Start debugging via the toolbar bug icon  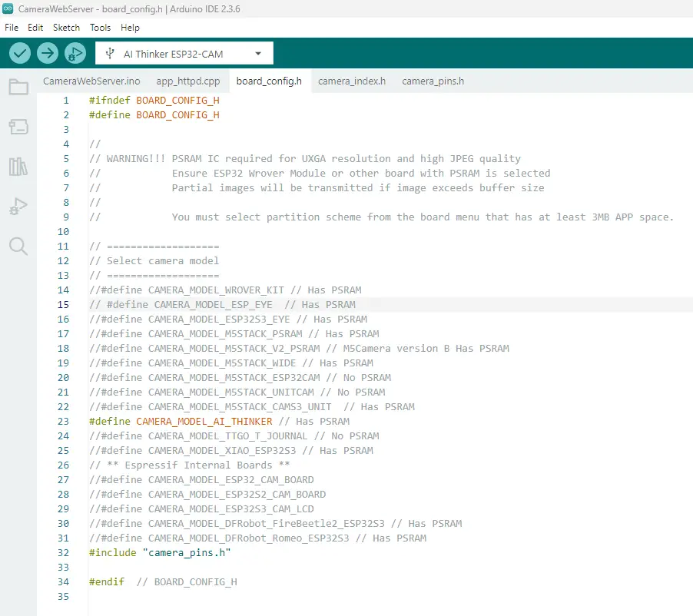click(x=75, y=53)
